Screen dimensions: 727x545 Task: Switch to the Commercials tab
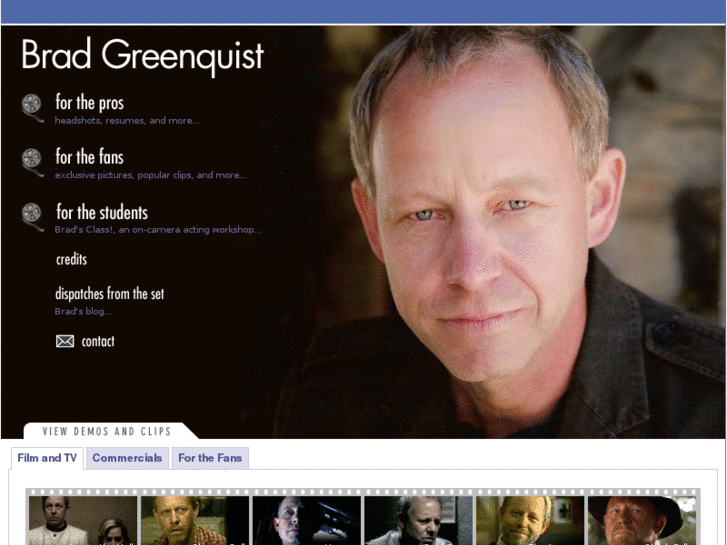click(127, 458)
